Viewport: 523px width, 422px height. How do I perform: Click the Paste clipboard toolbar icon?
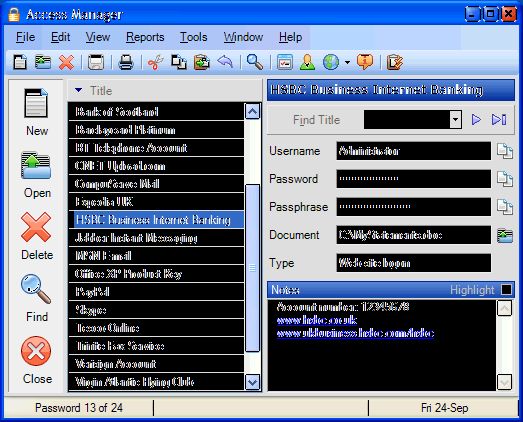202,62
